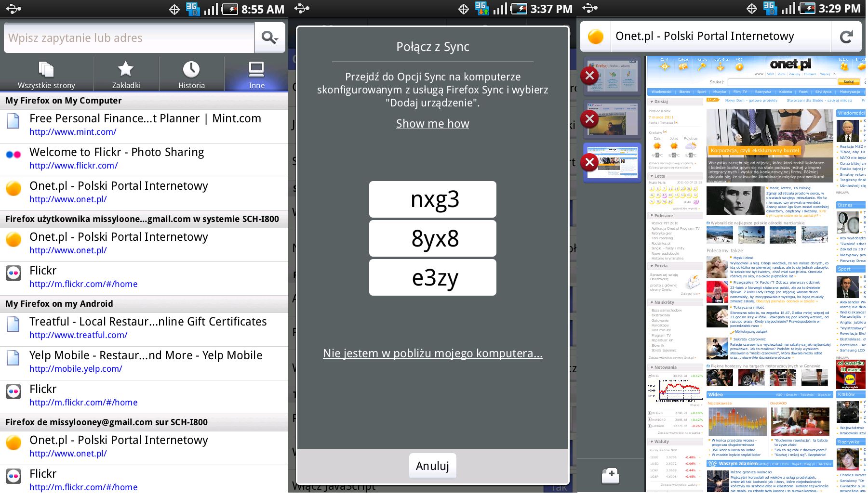The image size is (868, 495).
Task: Click the 'Show me how' link in Sync dialog
Action: [x=433, y=124]
